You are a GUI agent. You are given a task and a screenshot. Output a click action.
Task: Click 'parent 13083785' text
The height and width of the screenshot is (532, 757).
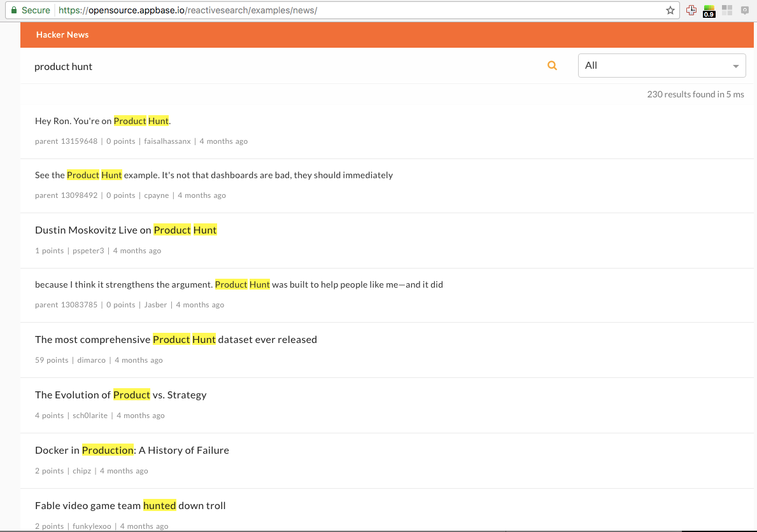(66, 305)
